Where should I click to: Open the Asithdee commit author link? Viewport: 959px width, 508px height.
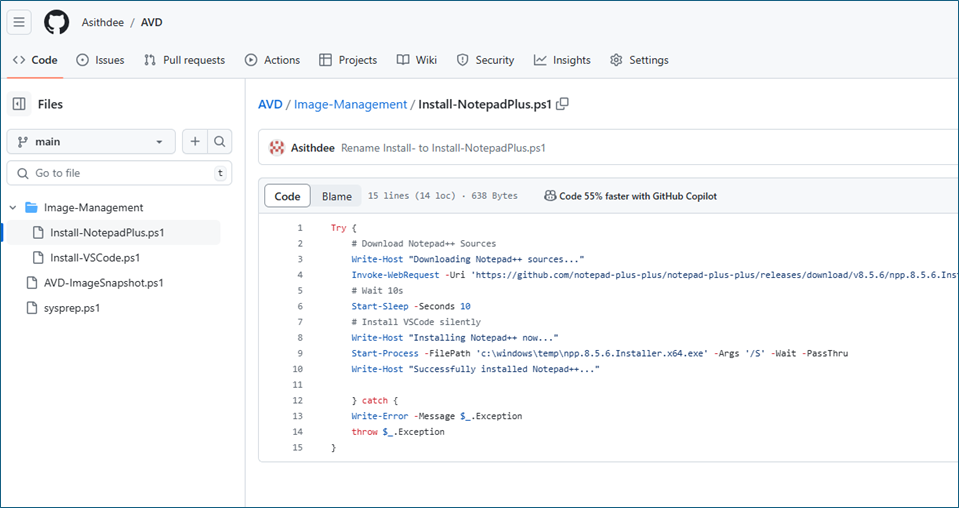pyautogui.click(x=313, y=147)
